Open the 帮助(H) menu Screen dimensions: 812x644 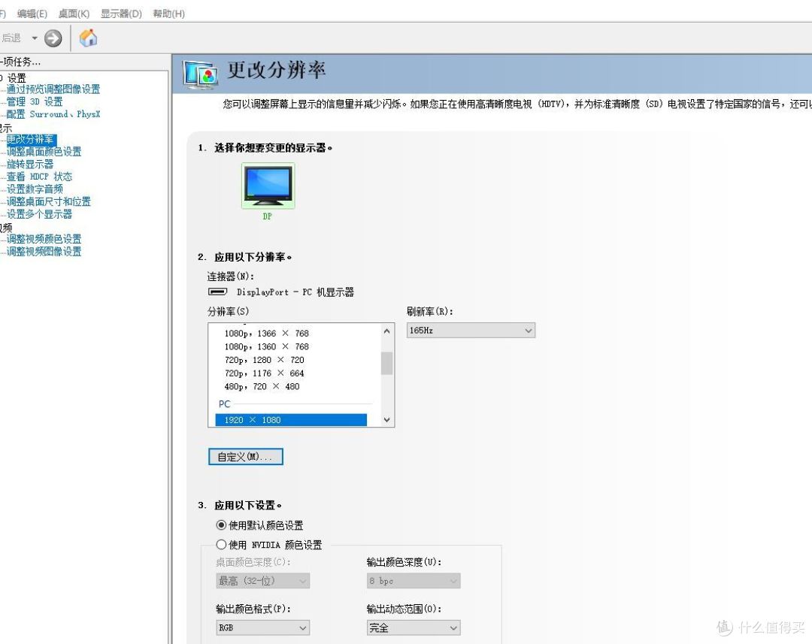click(x=168, y=13)
